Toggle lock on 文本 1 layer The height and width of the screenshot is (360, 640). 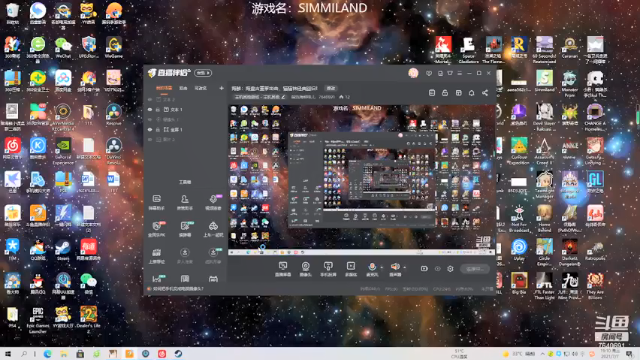[158, 110]
